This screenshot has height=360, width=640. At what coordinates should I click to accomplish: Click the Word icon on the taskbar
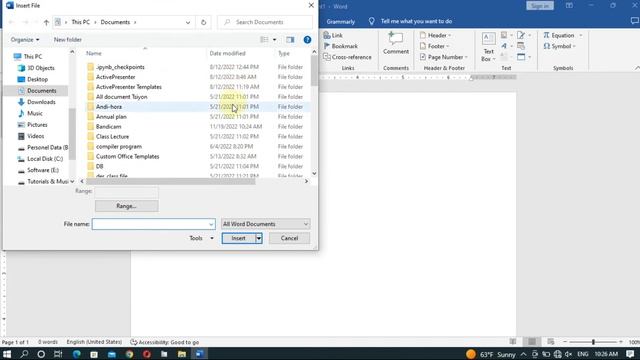[200, 354]
